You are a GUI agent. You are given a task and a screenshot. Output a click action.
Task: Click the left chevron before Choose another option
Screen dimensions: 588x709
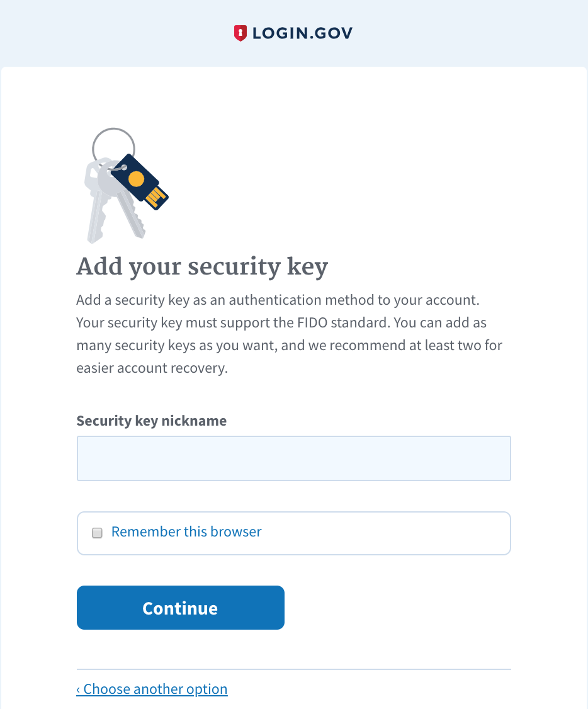point(79,689)
